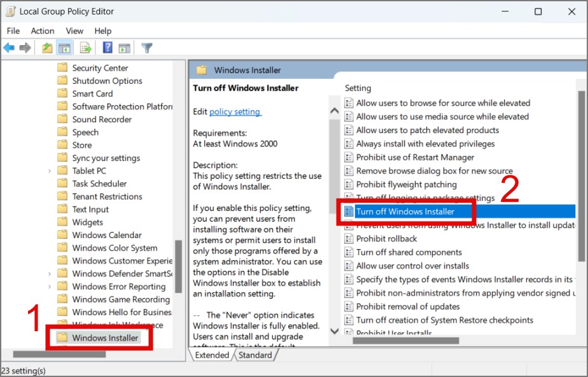Click the Local Group Policy Editor title icon
Image resolution: width=588 pixels, height=377 pixels.
point(10,11)
